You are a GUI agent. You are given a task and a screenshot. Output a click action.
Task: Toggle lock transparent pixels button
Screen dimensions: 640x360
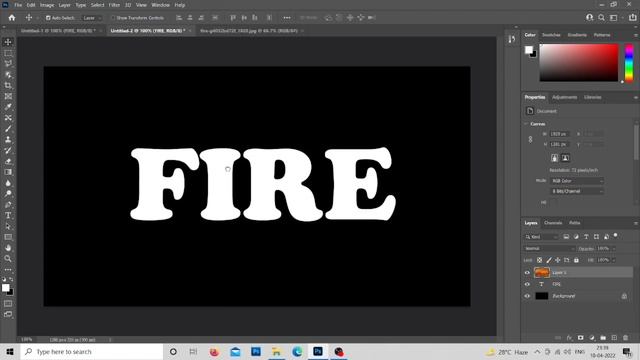click(540, 260)
